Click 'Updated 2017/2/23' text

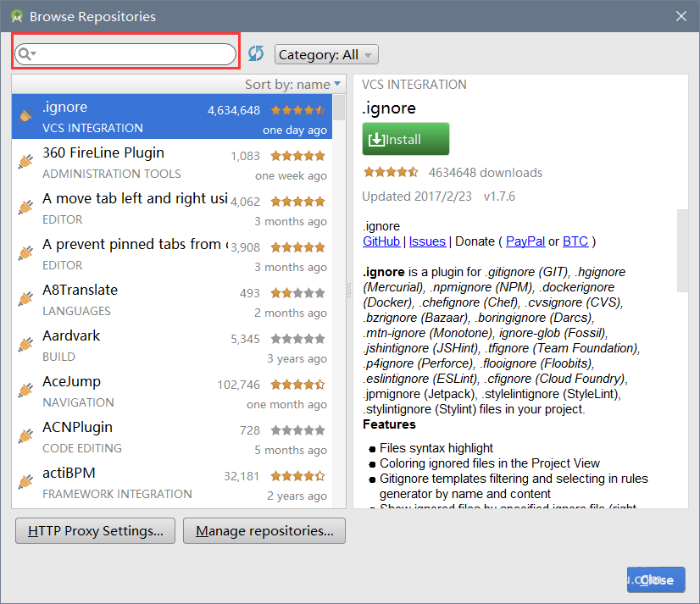(x=416, y=197)
